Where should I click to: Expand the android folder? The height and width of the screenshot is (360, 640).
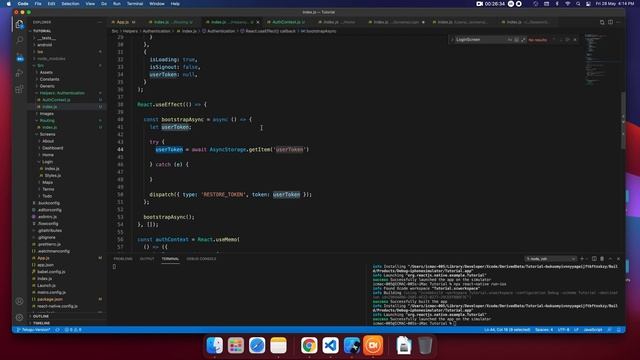click(x=44, y=45)
